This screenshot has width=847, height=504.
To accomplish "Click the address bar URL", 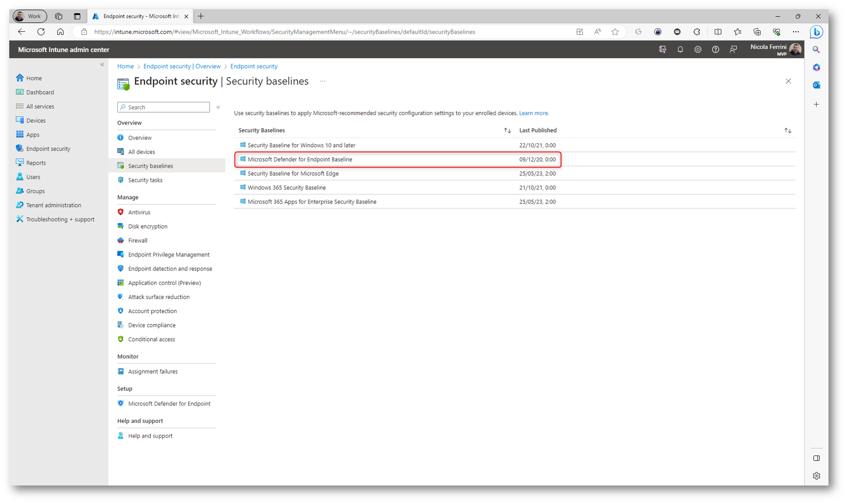I will point(284,32).
